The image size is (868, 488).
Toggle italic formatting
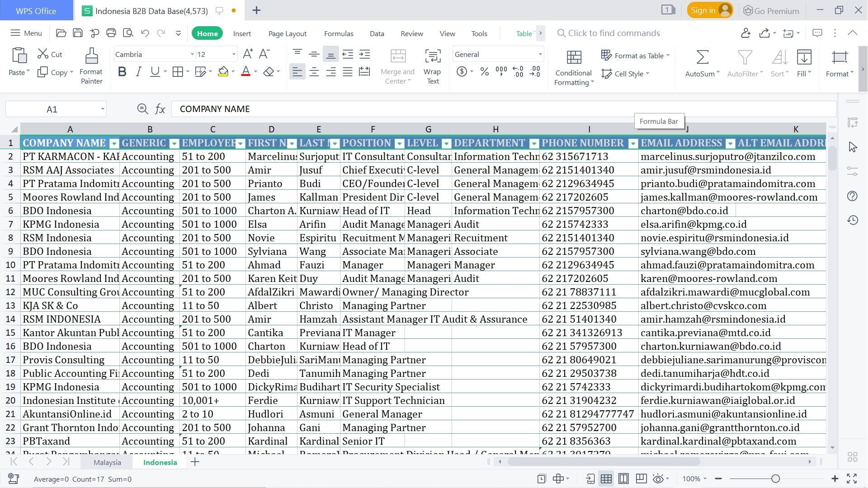138,71
